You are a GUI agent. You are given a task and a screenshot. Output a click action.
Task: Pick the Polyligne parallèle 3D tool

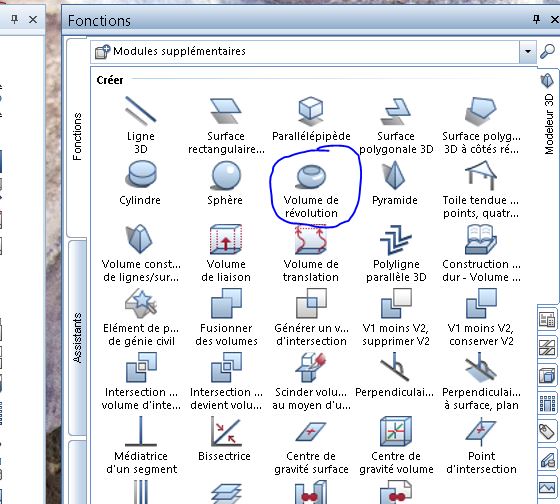click(396, 253)
